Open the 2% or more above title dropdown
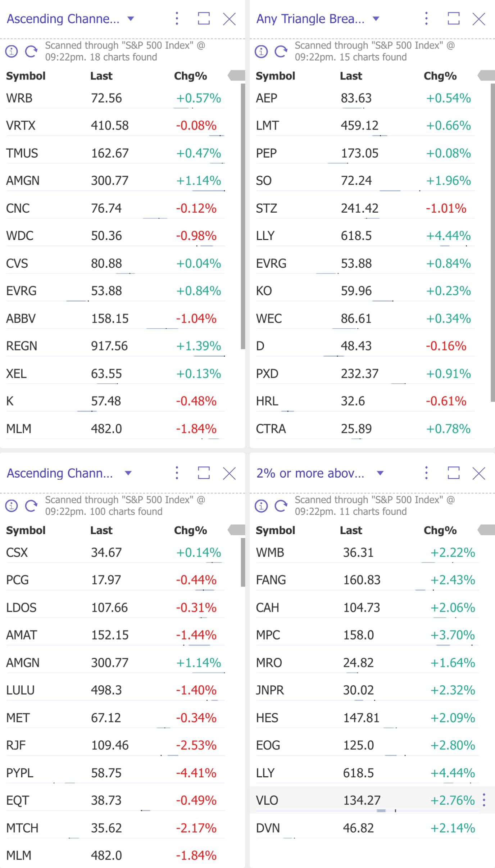Image resolution: width=495 pixels, height=868 pixels. [x=381, y=473]
